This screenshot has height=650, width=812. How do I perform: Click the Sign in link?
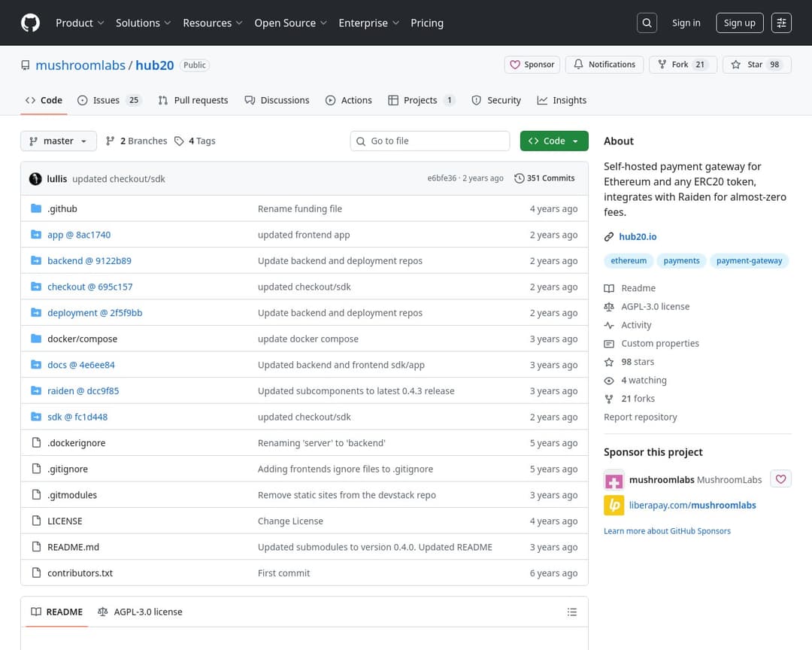click(x=686, y=23)
